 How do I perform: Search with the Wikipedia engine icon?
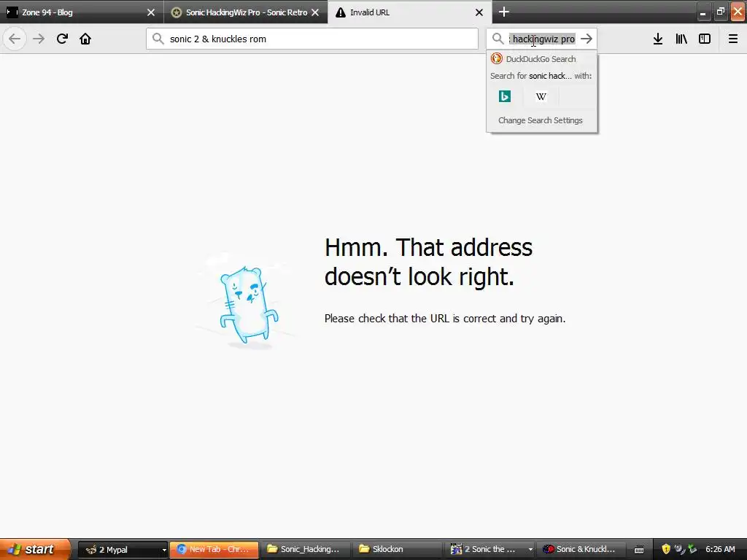541,97
